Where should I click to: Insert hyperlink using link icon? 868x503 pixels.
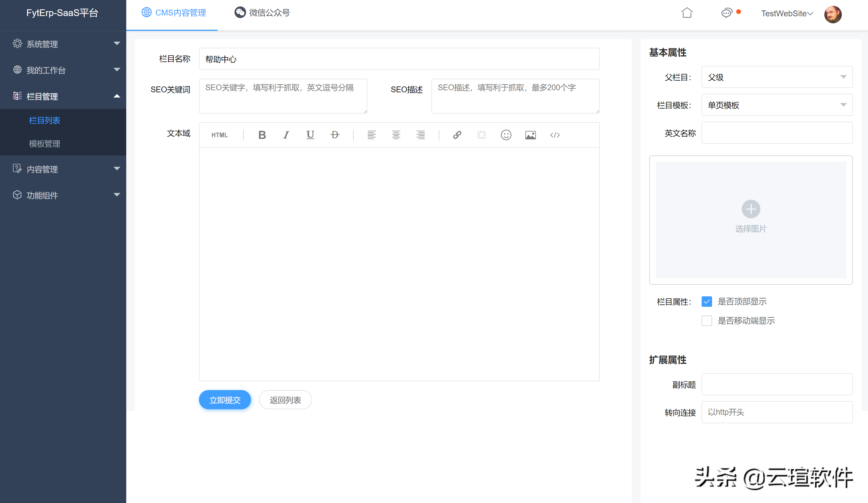coord(457,135)
